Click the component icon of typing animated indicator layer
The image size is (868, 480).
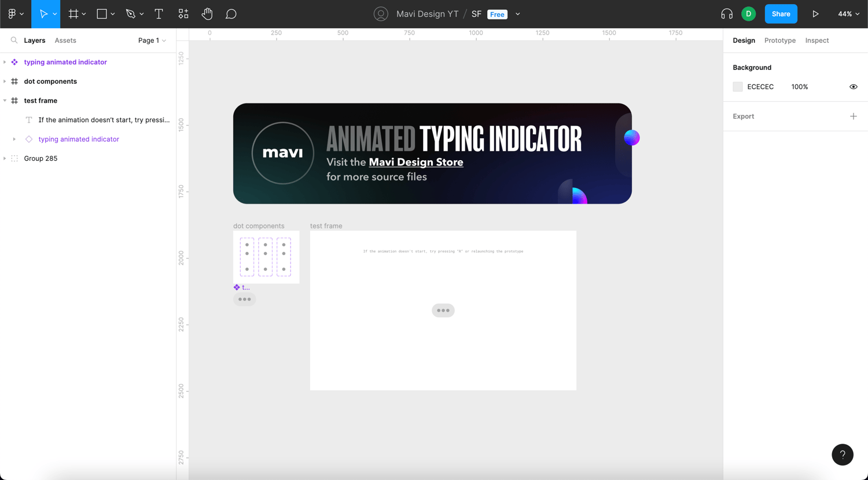click(x=14, y=62)
